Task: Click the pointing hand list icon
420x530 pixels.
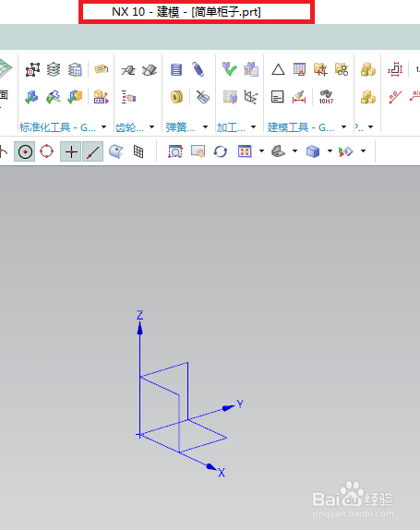Action: (128, 97)
